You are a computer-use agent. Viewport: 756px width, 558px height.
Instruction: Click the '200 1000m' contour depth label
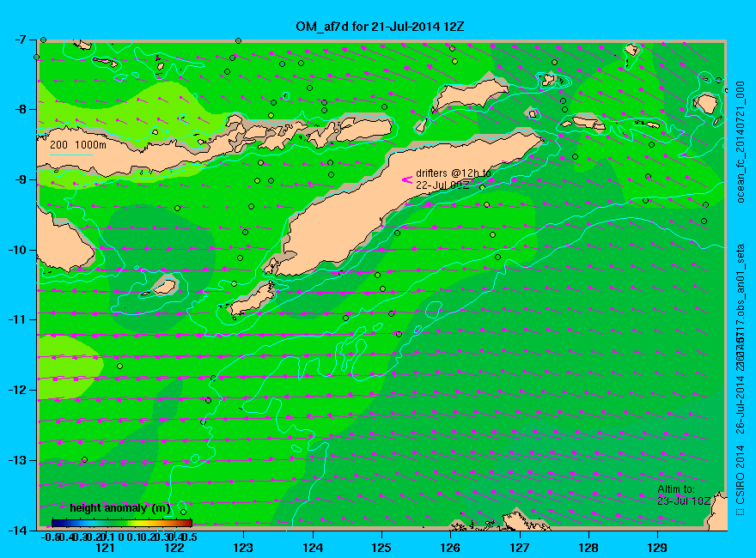78,144
